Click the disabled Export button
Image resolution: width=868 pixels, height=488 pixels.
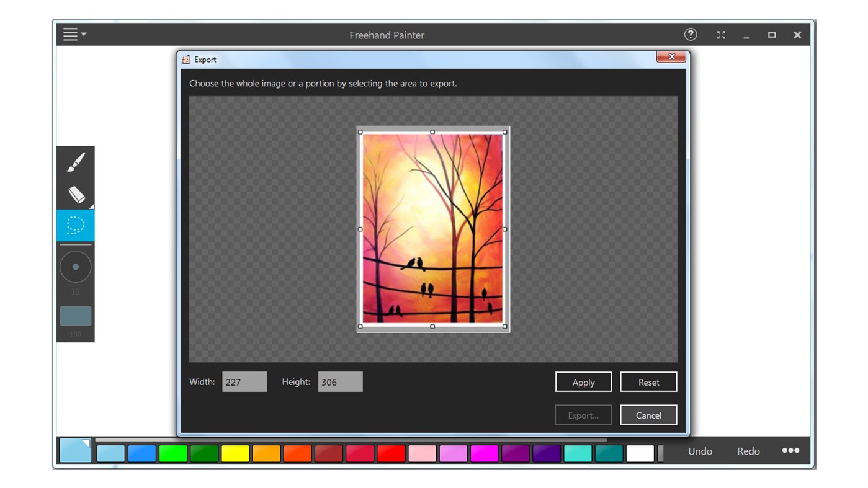[x=583, y=414]
